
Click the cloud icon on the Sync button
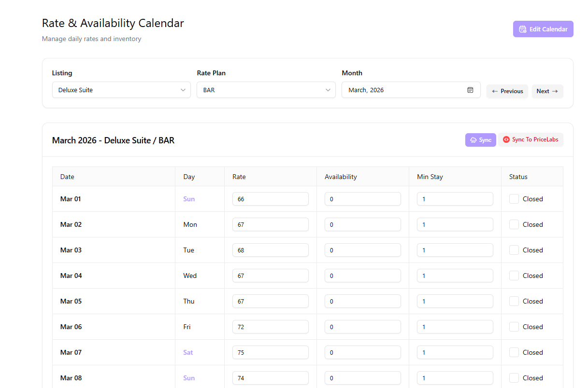point(473,140)
